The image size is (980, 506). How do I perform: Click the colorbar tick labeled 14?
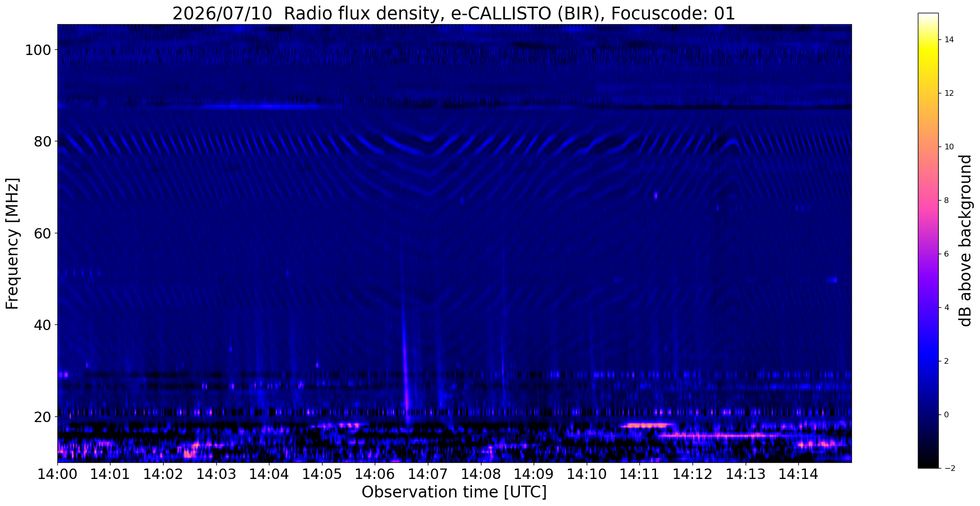point(949,39)
